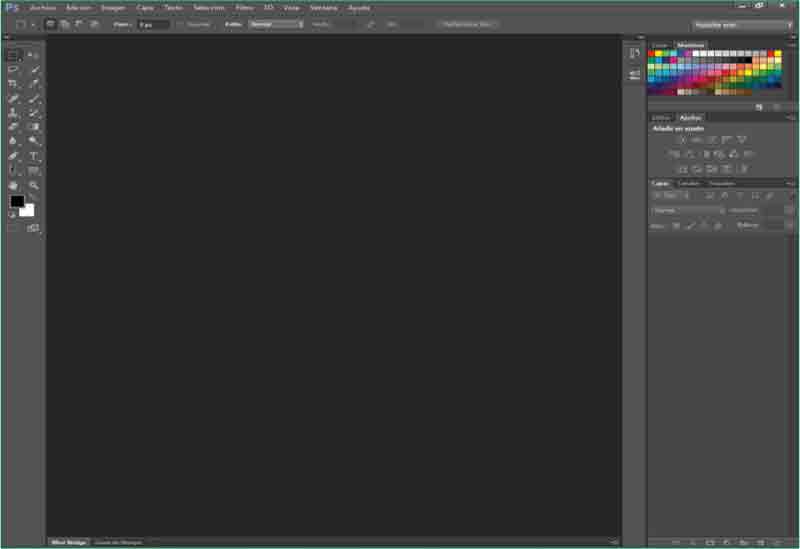Toggle Quick Mask mode button
Viewport: 800px width, 549px height.
tap(13, 228)
